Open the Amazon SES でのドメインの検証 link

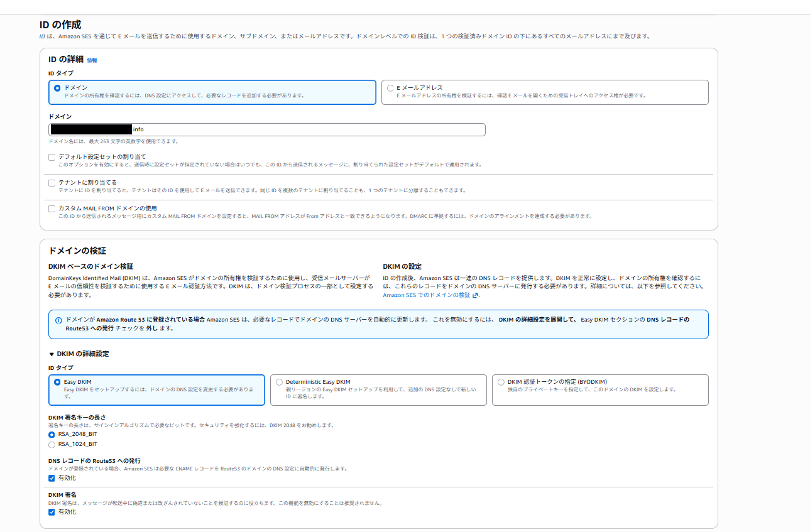[x=430, y=295]
